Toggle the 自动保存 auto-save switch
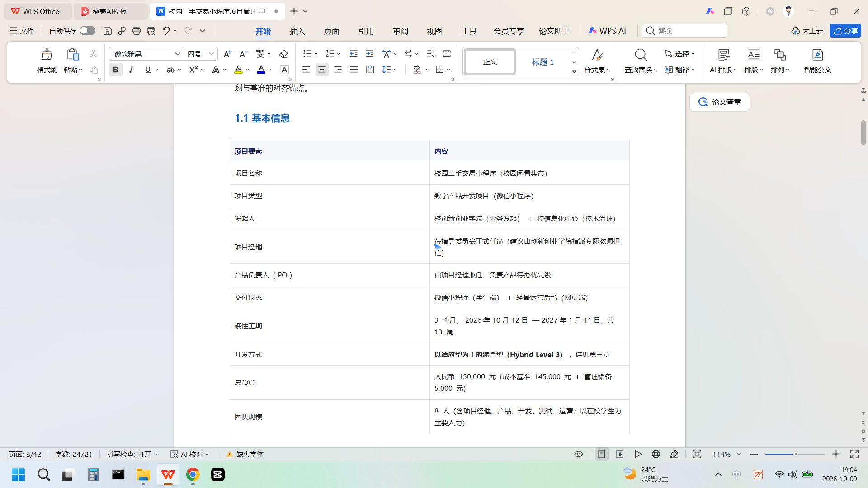868x488 pixels. [87, 30]
